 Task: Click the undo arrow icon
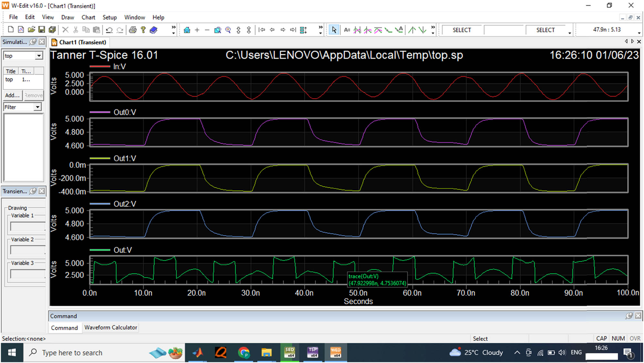click(x=109, y=30)
